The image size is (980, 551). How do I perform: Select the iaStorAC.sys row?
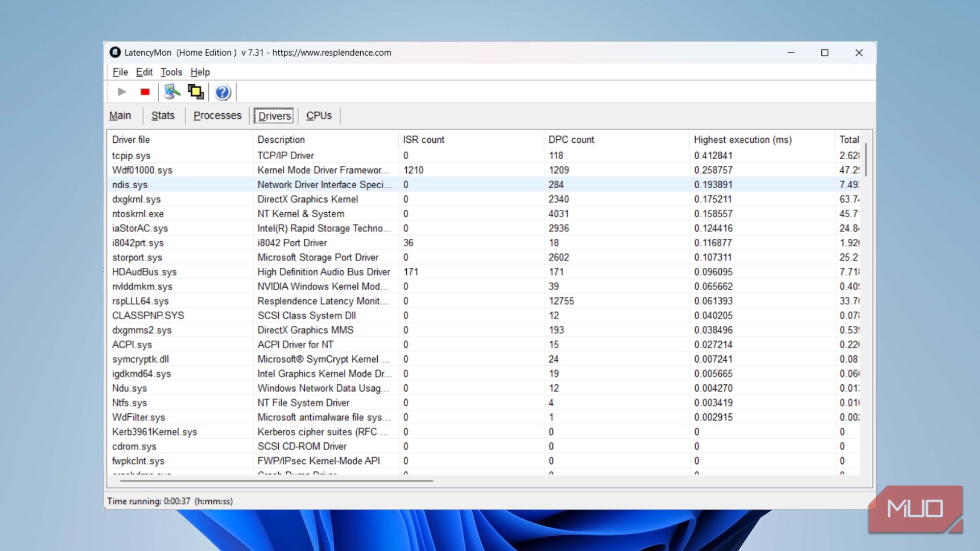(483, 228)
